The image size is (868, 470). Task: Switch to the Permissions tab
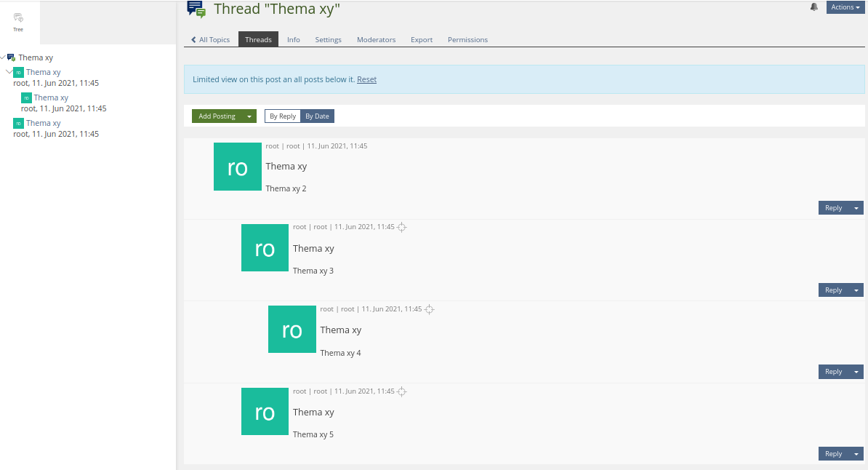(467, 39)
